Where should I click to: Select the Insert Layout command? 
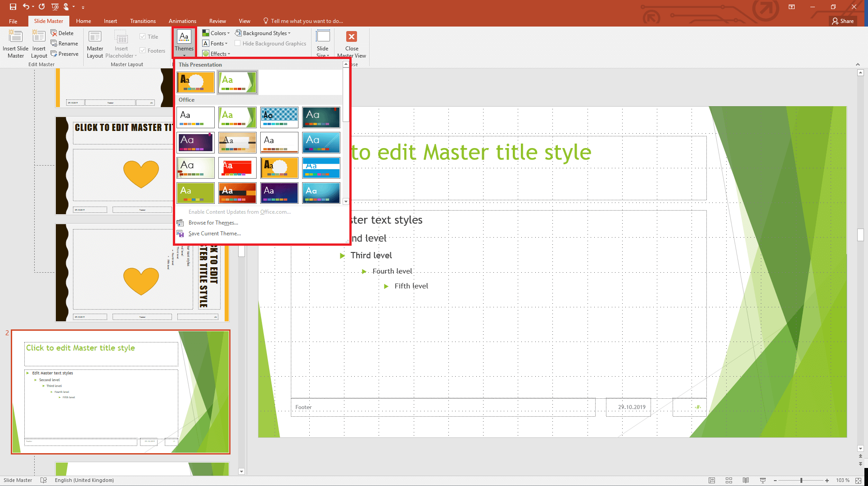(x=39, y=43)
